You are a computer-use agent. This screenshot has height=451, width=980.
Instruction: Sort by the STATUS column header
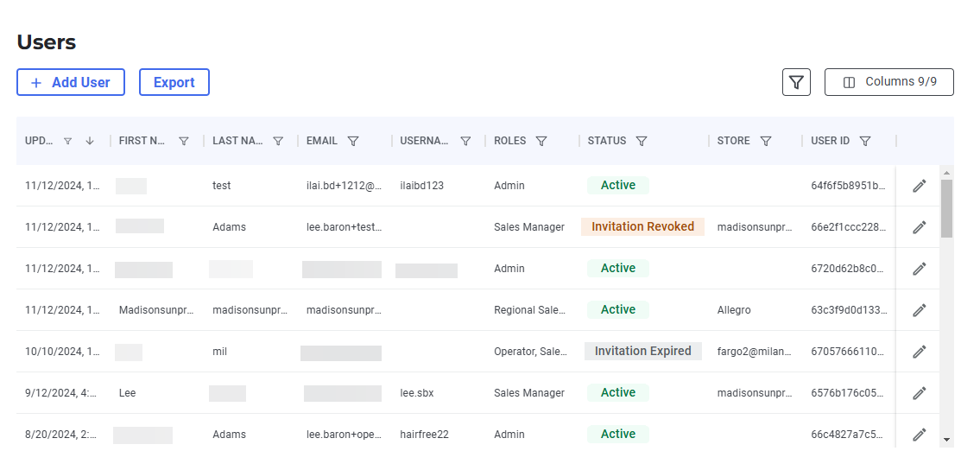click(x=607, y=141)
